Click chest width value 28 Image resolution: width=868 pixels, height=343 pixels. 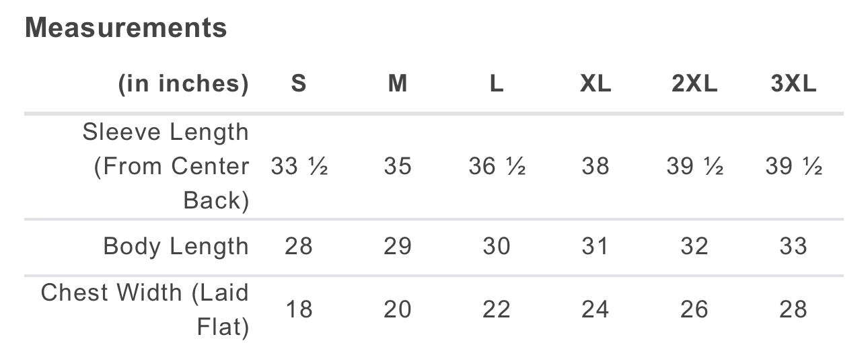coord(793,309)
